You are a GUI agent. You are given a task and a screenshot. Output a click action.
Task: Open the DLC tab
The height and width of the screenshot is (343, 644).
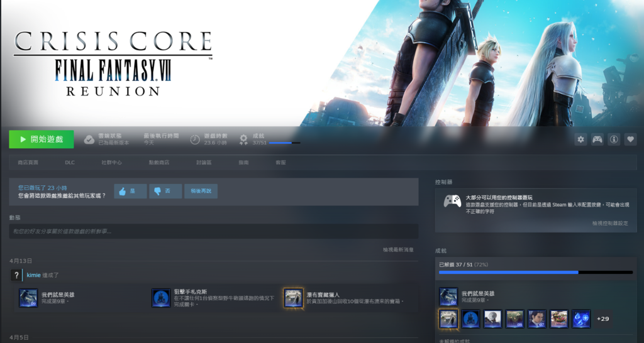pos(70,163)
